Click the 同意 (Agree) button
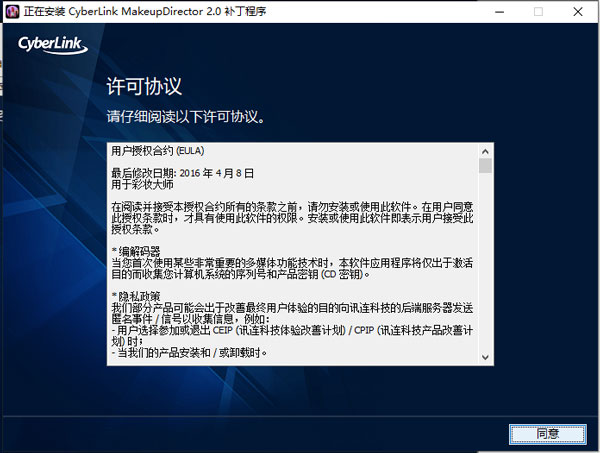This screenshot has width=600, height=453. tap(548, 434)
